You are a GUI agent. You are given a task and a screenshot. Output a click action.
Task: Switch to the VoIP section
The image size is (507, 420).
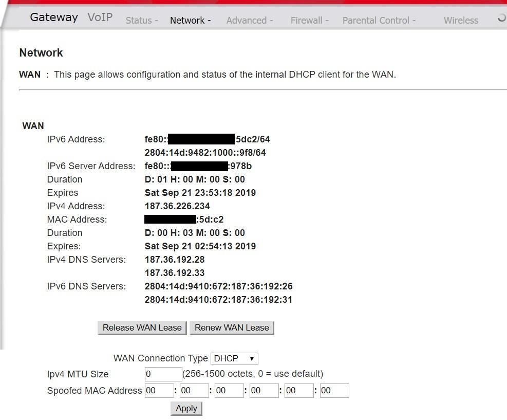[100, 17]
